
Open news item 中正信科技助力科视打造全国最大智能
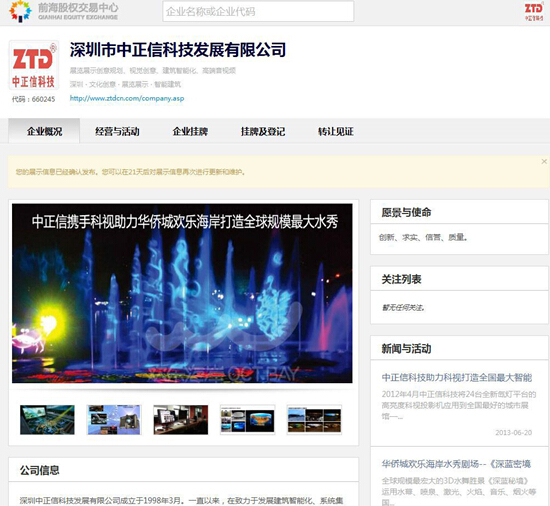457,377
